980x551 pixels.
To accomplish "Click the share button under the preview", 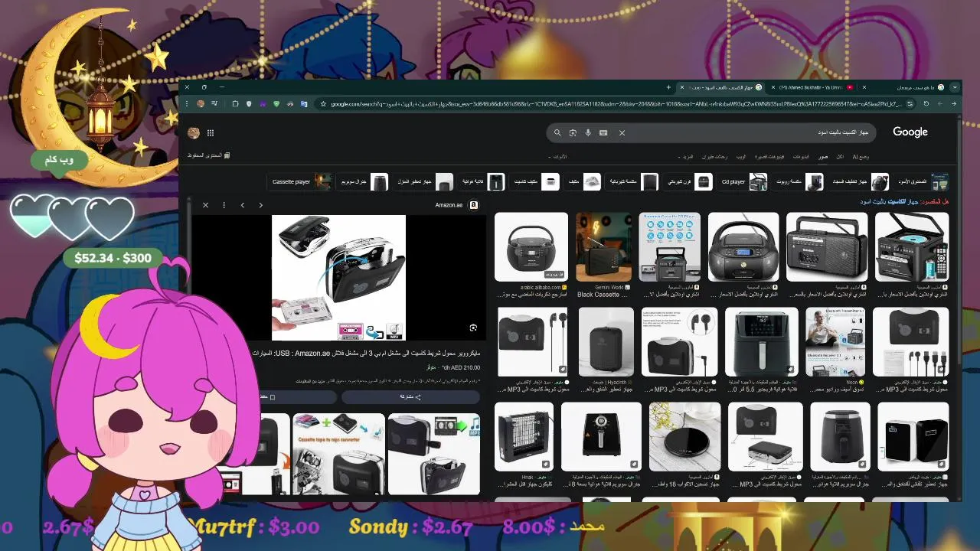I will pos(410,397).
